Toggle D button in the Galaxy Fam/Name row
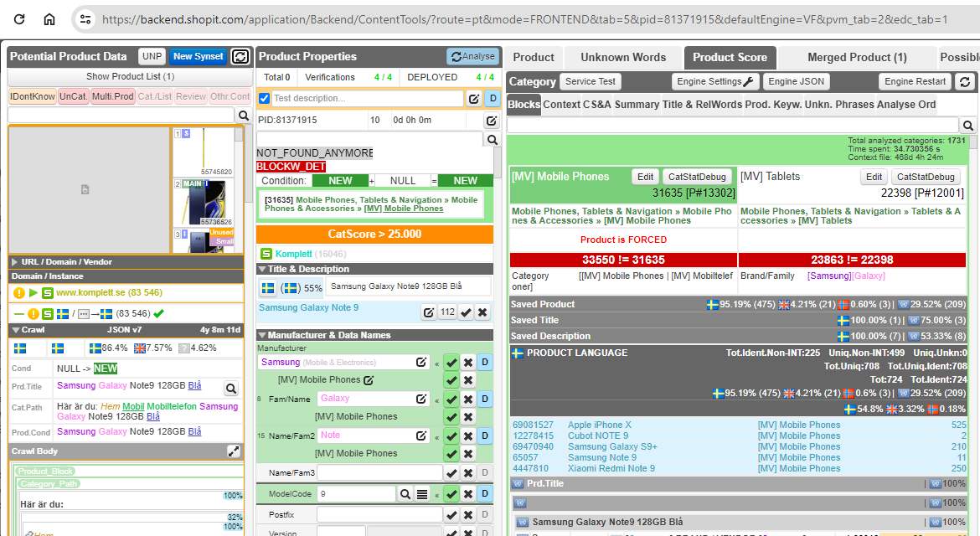The height and width of the screenshot is (536, 980). (x=484, y=399)
